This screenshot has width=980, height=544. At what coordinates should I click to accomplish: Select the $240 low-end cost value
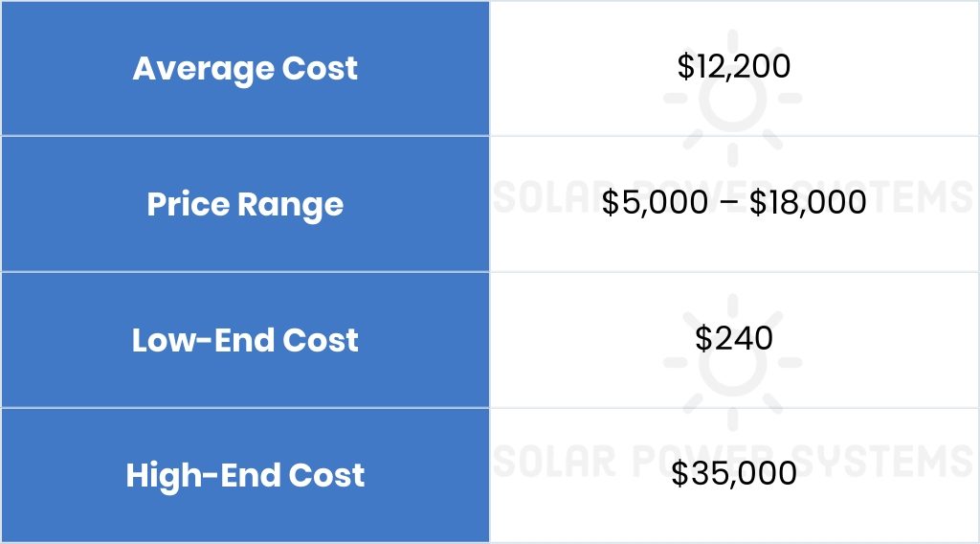[733, 339]
